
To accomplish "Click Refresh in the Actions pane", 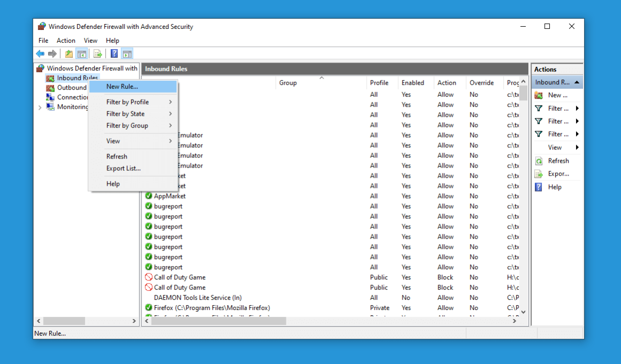I will tap(557, 161).
